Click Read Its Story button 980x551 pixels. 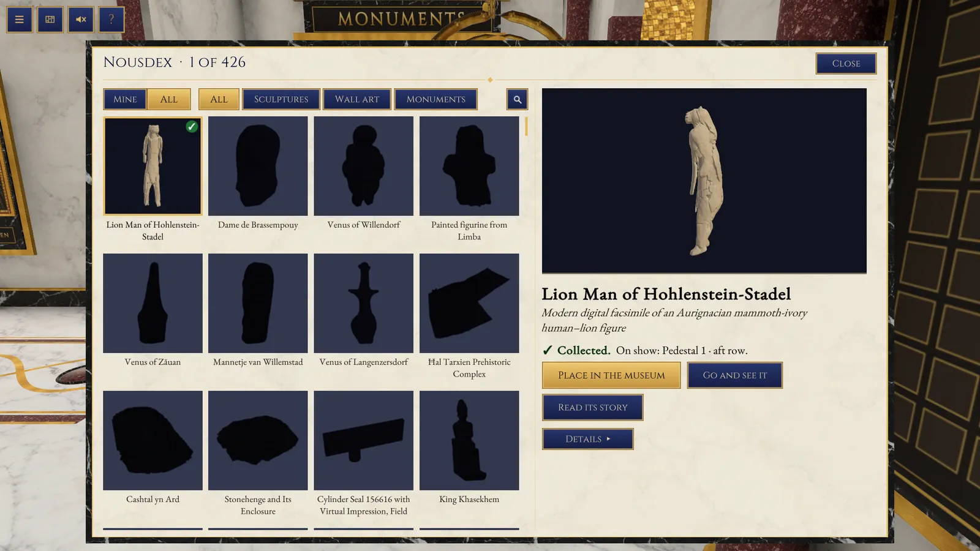coord(592,407)
